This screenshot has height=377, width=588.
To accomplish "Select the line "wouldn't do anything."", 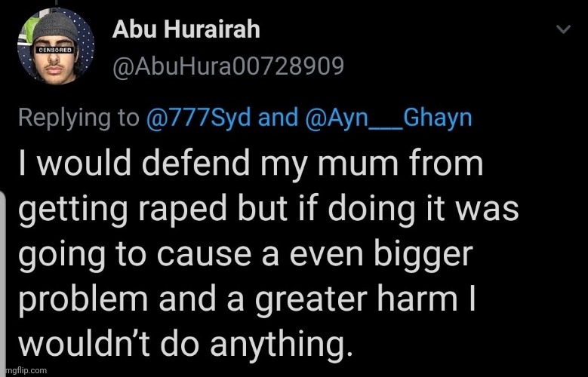I will point(186,343).
